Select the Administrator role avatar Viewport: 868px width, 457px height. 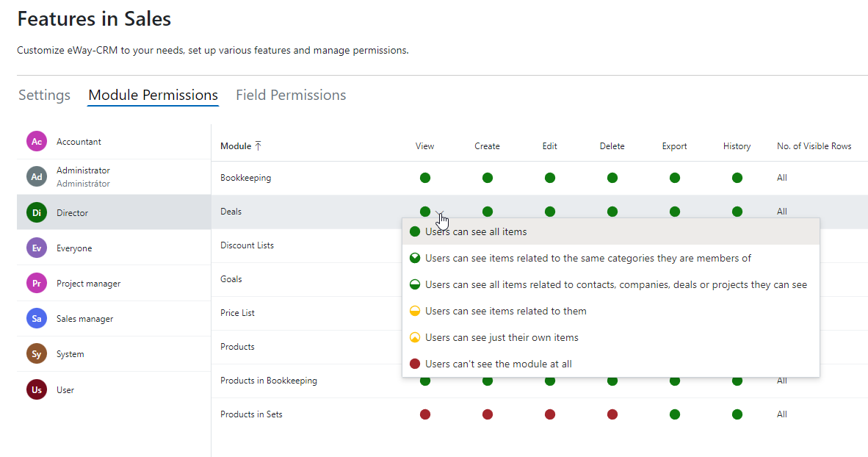pos(37,177)
